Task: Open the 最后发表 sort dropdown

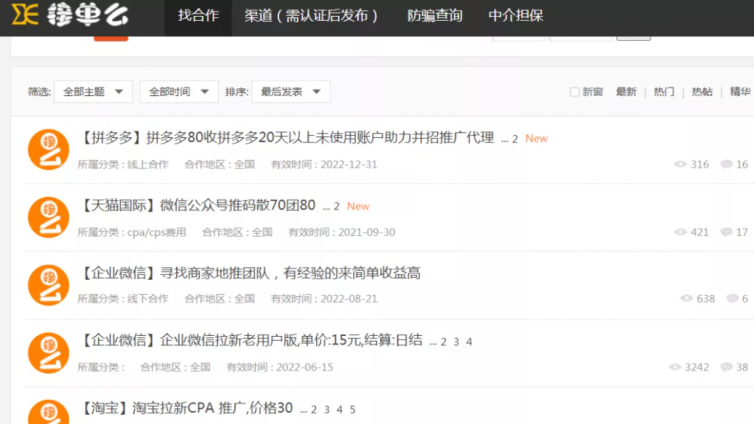Action: click(290, 91)
